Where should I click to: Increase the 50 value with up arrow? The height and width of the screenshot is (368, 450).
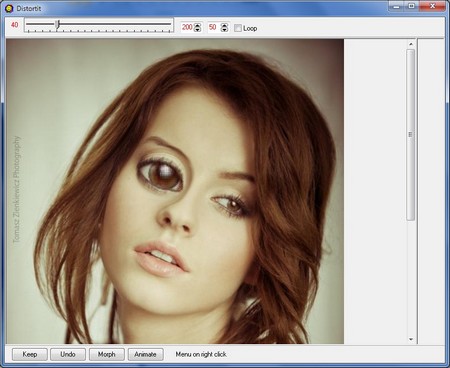[224, 25]
